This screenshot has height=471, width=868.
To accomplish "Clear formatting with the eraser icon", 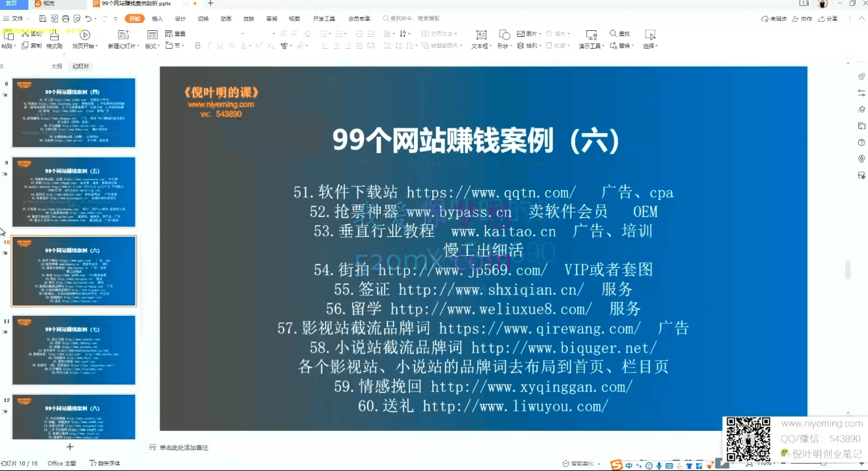I will point(307,34).
